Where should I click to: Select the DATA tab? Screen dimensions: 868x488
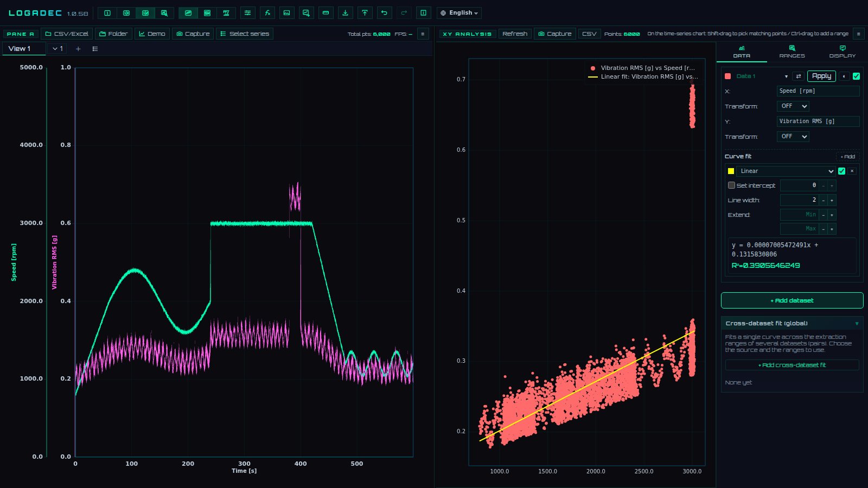coord(742,52)
